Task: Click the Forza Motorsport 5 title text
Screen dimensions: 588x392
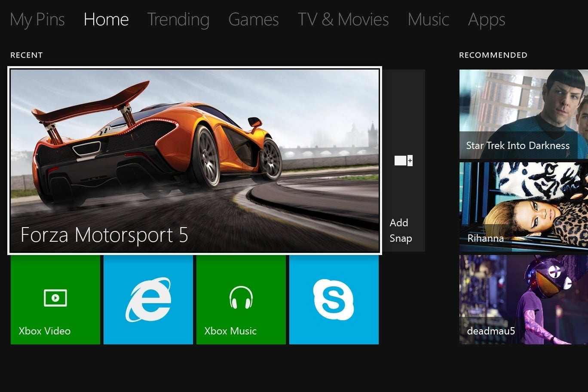Action: [x=104, y=235]
